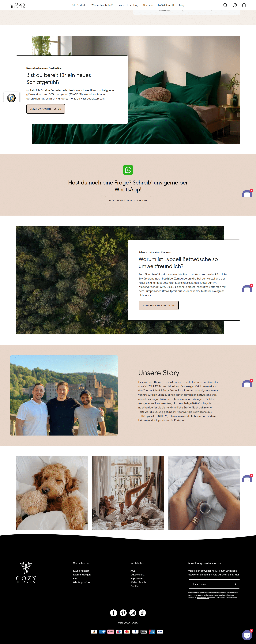
Task: Open the Facebook social icon
Action: (x=114, y=613)
